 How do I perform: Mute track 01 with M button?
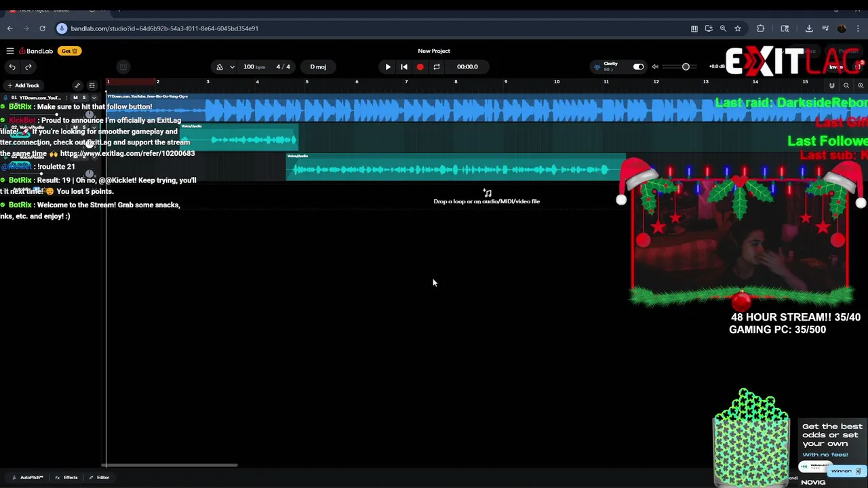pos(75,98)
